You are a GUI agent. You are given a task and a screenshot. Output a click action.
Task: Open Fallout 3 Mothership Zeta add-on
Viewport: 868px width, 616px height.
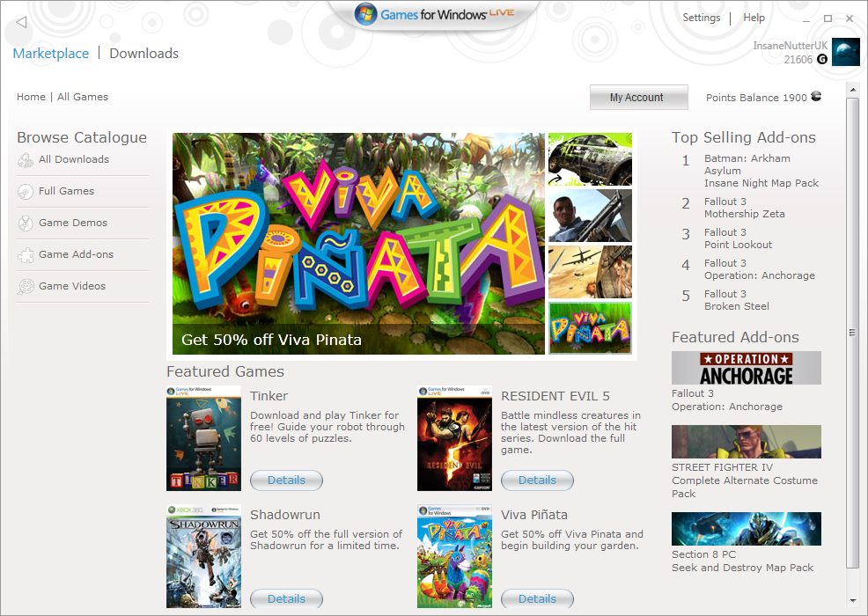coord(745,208)
